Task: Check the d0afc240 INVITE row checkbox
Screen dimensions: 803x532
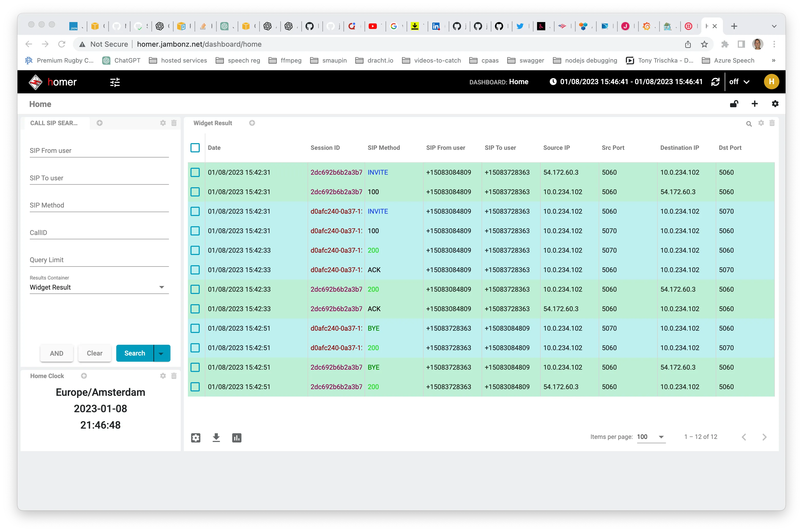Action: [x=195, y=211]
